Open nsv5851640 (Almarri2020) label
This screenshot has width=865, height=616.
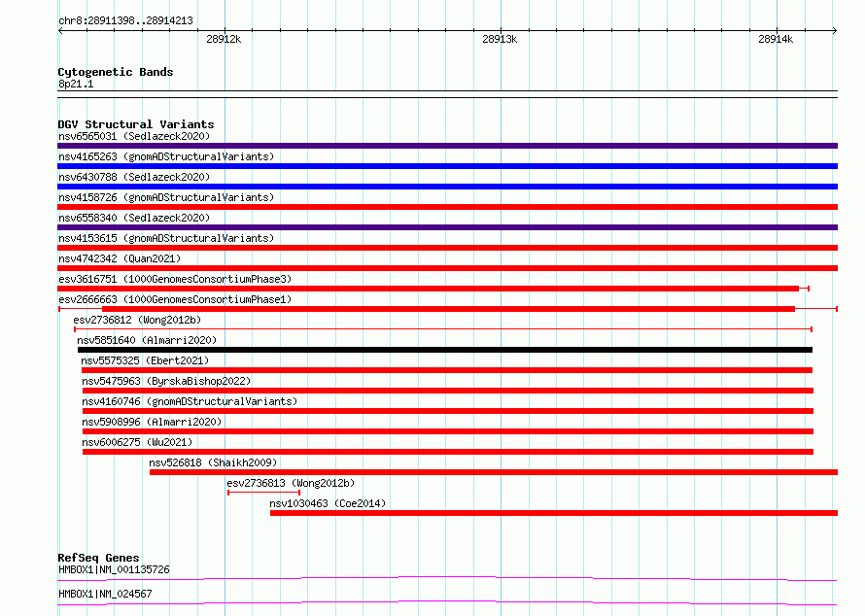pos(147,340)
